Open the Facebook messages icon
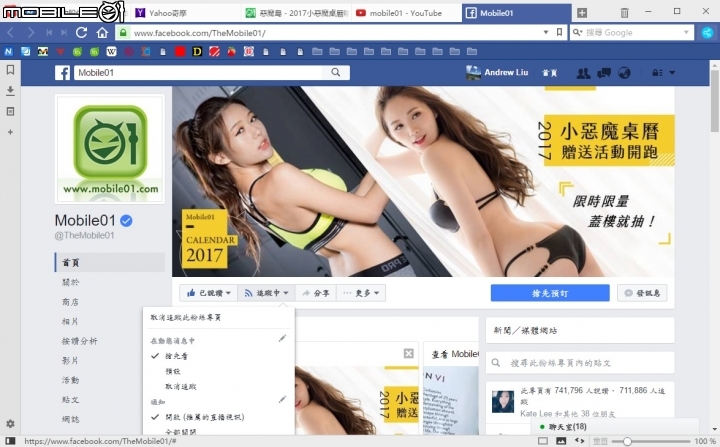720x447 pixels. [x=604, y=73]
